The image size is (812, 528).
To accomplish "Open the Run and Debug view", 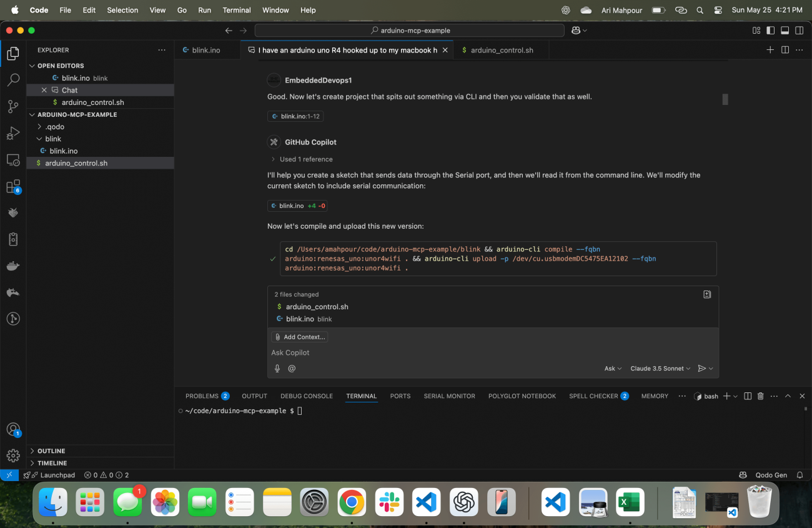I will 13,133.
